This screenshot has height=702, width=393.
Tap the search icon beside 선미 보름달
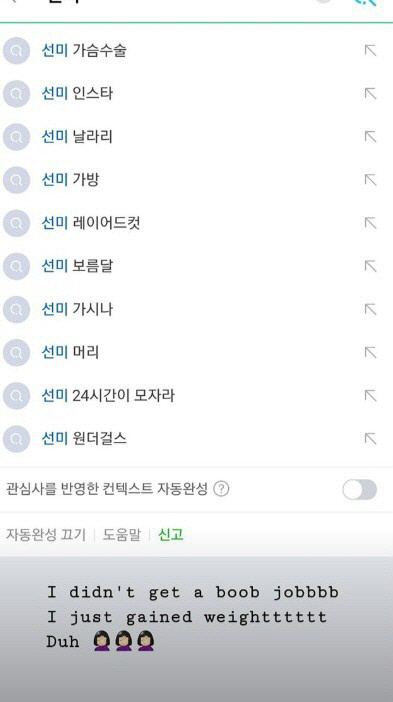click(17, 266)
